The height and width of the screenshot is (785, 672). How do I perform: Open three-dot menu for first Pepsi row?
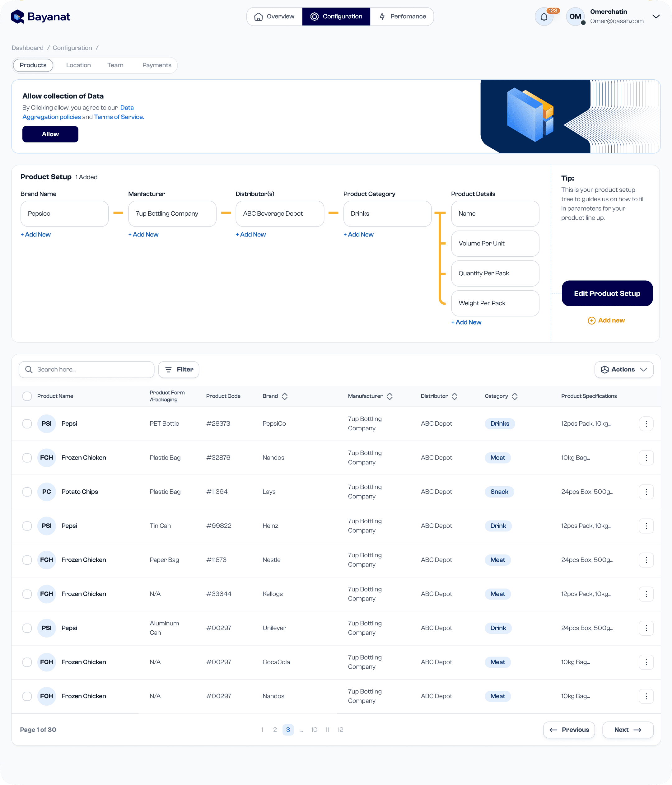(646, 423)
